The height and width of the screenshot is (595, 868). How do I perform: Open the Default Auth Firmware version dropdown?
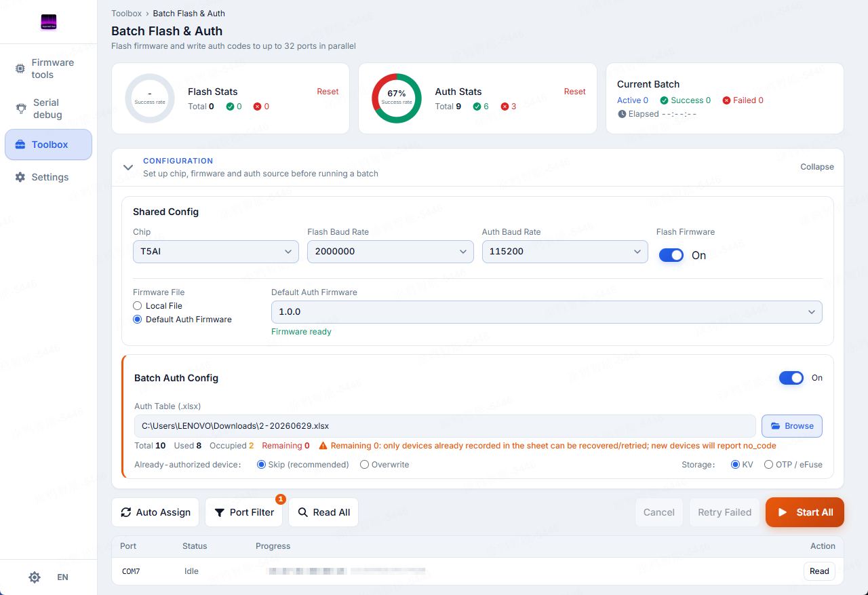pos(547,312)
